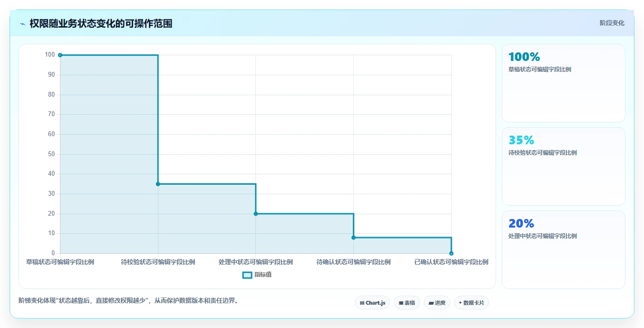The width and height of the screenshot is (644, 328).
Task: Click the y-axis label 90
Action: pyautogui.click(x=51, y=75)
